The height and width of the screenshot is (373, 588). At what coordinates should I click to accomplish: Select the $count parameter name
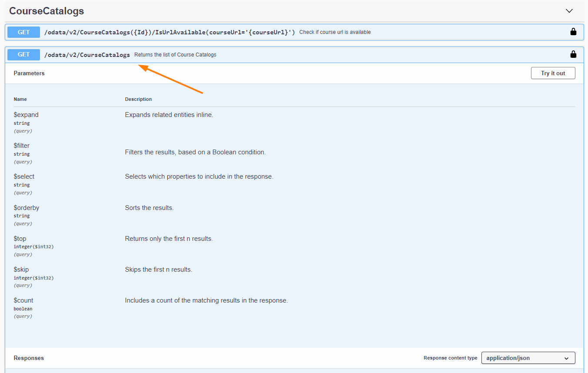pos(23,300)
